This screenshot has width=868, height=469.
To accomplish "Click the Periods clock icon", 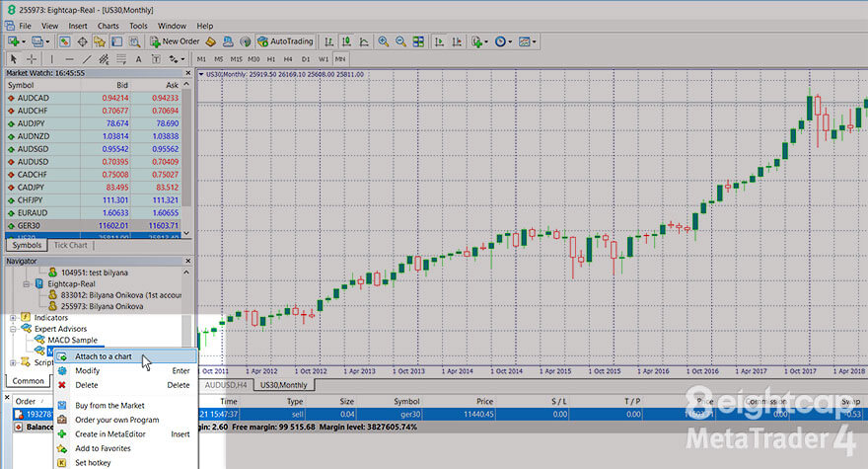I will pos(500,41).
